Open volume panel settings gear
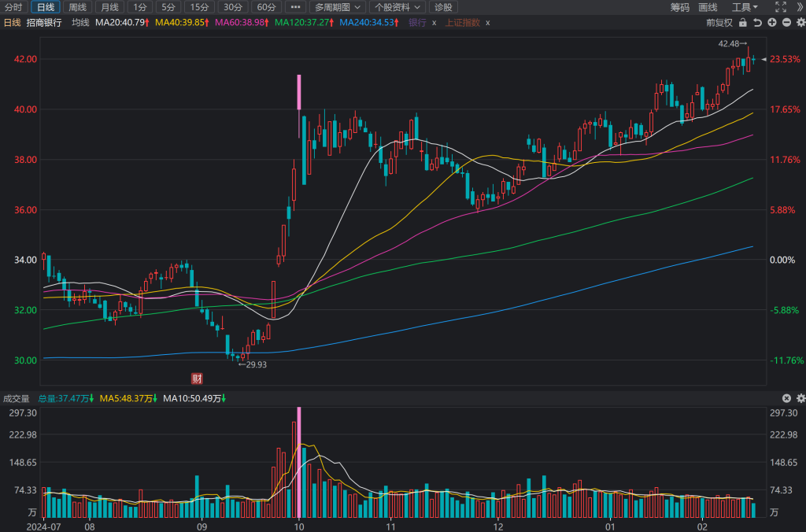Screen dimensions: 806x532 pyautogui.click(x=800, y=398)
